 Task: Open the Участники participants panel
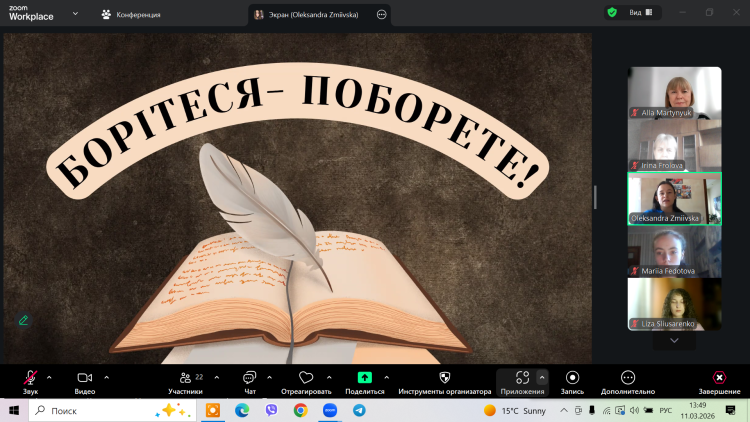(x=186, y=382)
